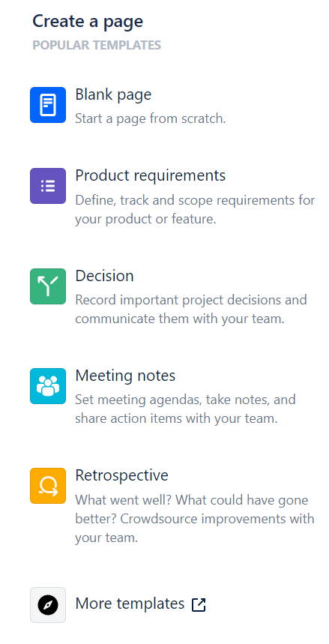Click the compass icon for More templates
Image resolution: width=329 pixels, height=644 pixels.
point(48,605)
